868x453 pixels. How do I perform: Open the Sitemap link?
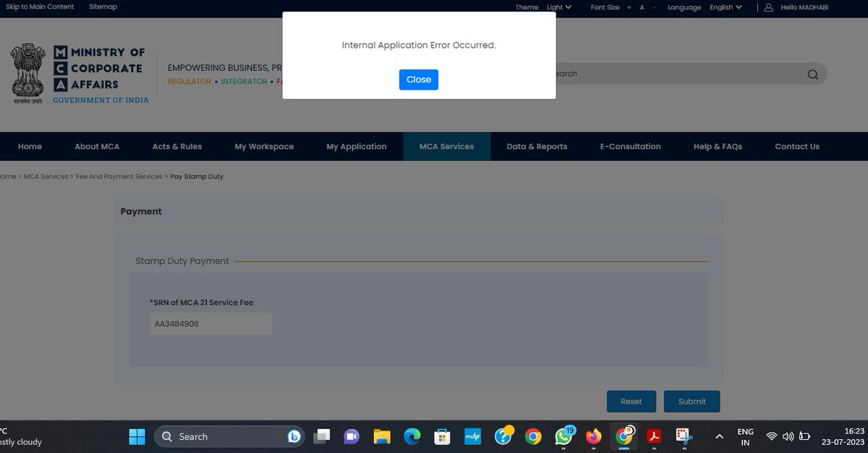coord(103,7)
